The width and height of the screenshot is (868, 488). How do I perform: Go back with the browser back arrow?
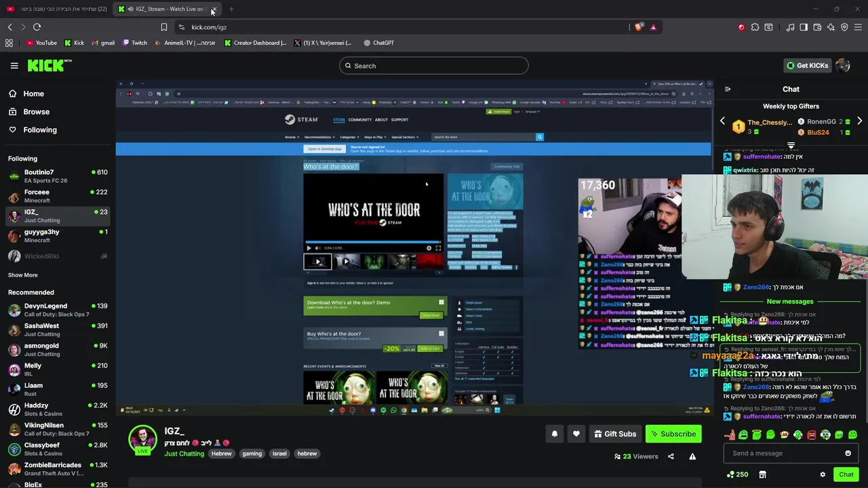point(9,27)
